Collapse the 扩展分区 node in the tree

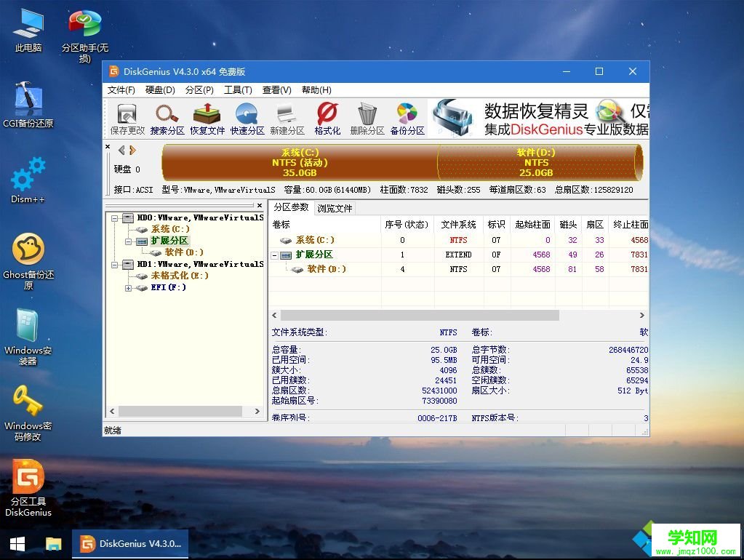129,241
